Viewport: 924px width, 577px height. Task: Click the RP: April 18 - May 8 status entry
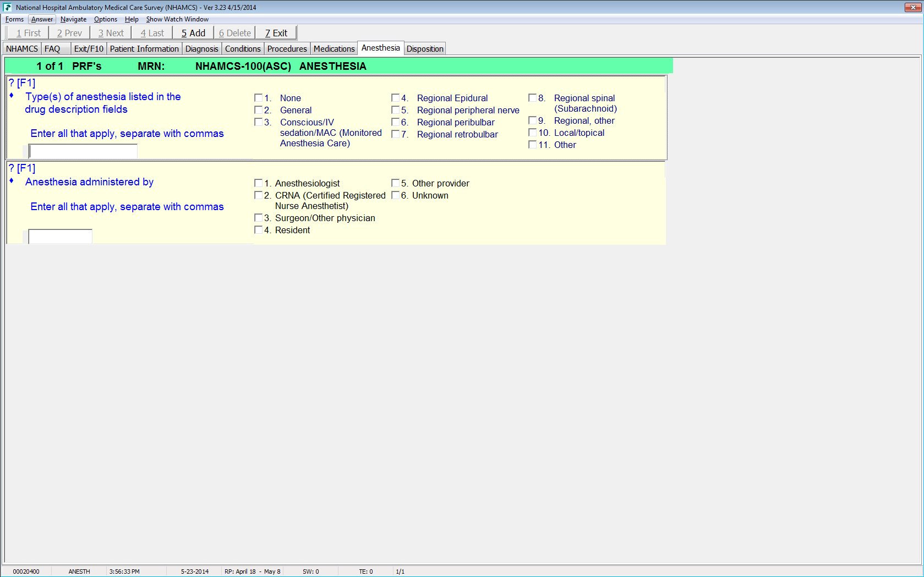(x=253, y=571)
